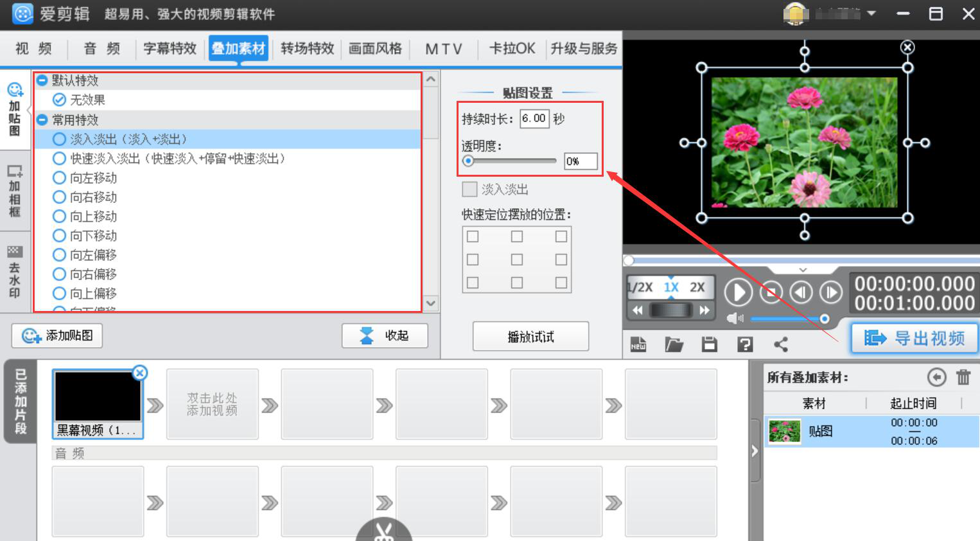The image size is (980, 541).
Task: Click the back arrow icon beside 所有叠加素材
Action: click(937, 377)
